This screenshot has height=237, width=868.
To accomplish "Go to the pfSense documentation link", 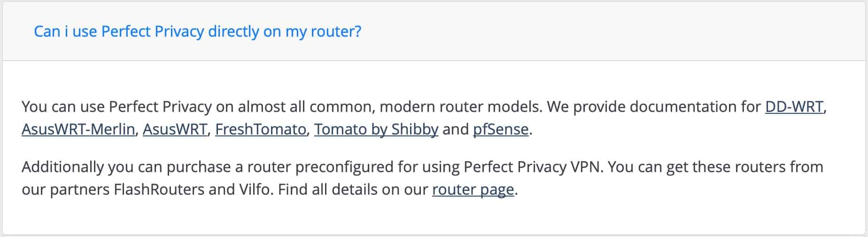I will pyautogui.click(x=501, y=129).
